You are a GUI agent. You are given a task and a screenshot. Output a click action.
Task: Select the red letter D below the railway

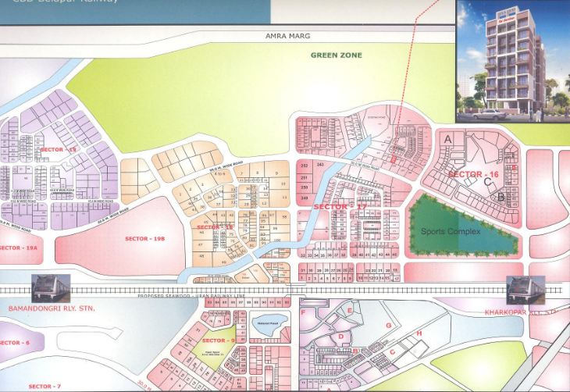coord(341,337)
